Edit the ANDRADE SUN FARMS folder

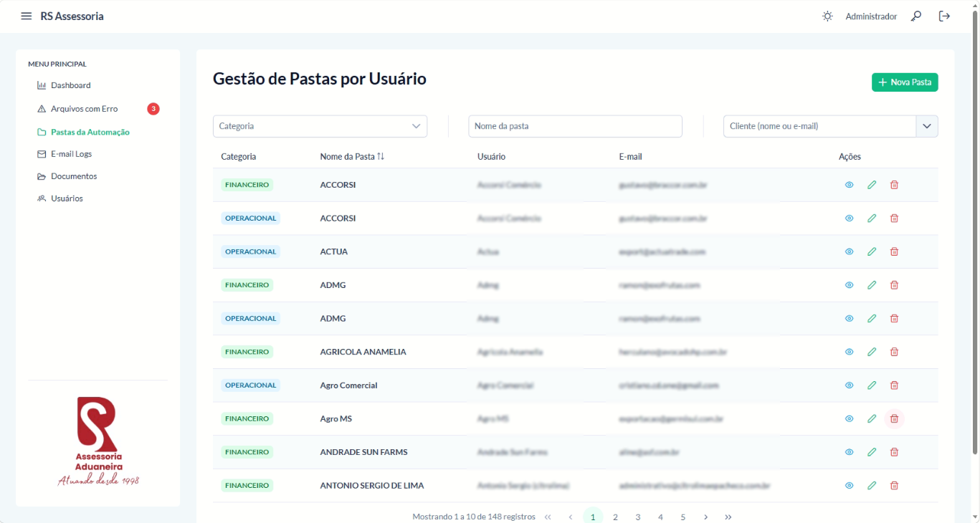point(872,452)
